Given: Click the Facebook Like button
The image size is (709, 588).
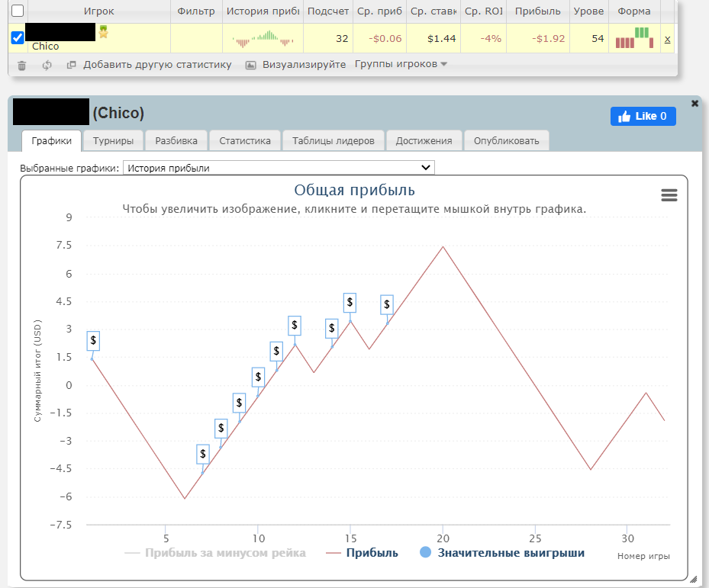Looking at the screenshot, I should 643,116.
